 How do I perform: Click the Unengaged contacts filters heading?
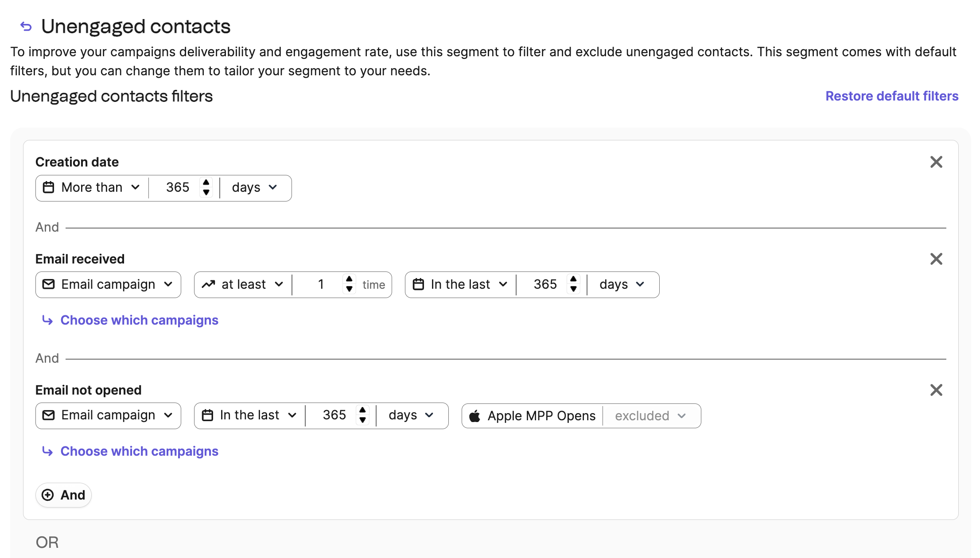112,97
